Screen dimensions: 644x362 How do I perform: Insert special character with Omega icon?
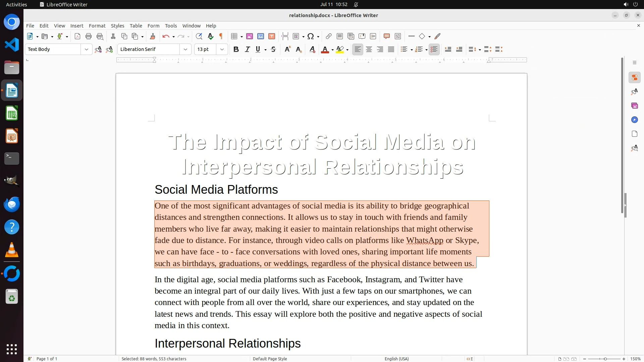pyautogui.click(x=311, y=36)
